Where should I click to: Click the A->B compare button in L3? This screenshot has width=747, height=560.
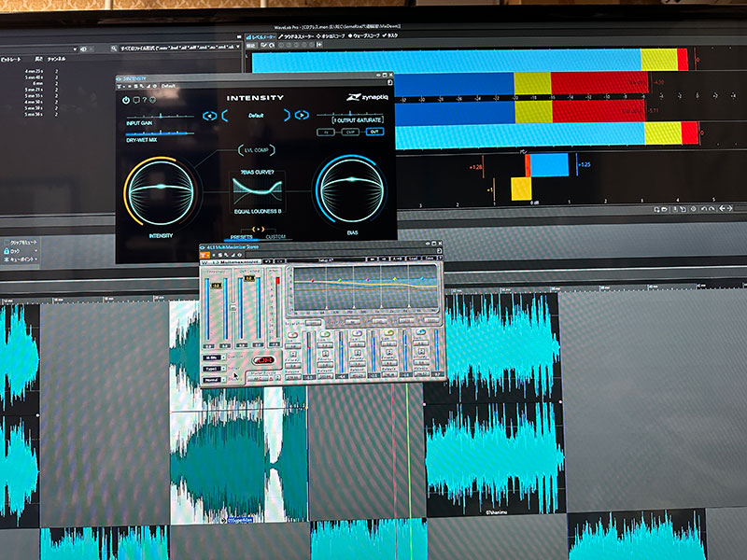[x=398, y=259]
